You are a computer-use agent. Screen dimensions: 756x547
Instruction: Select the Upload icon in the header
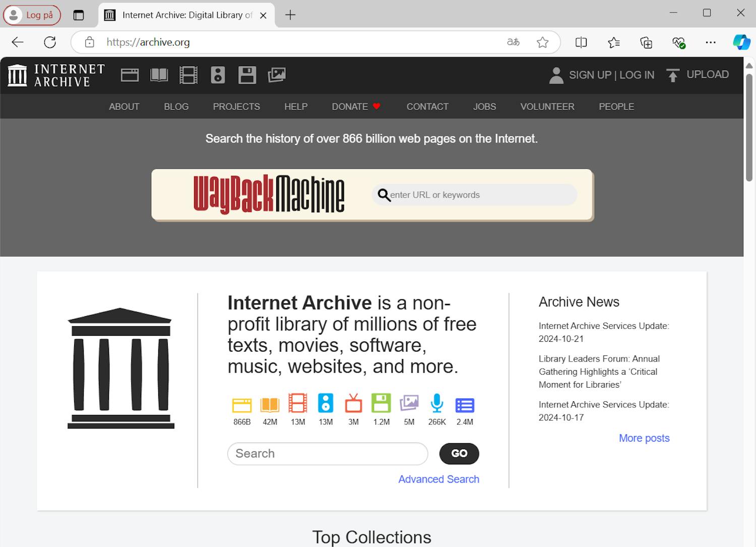[673, 75]
